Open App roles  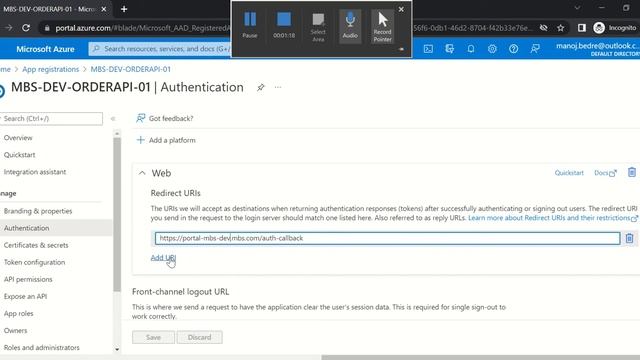[x=19, y=314]
